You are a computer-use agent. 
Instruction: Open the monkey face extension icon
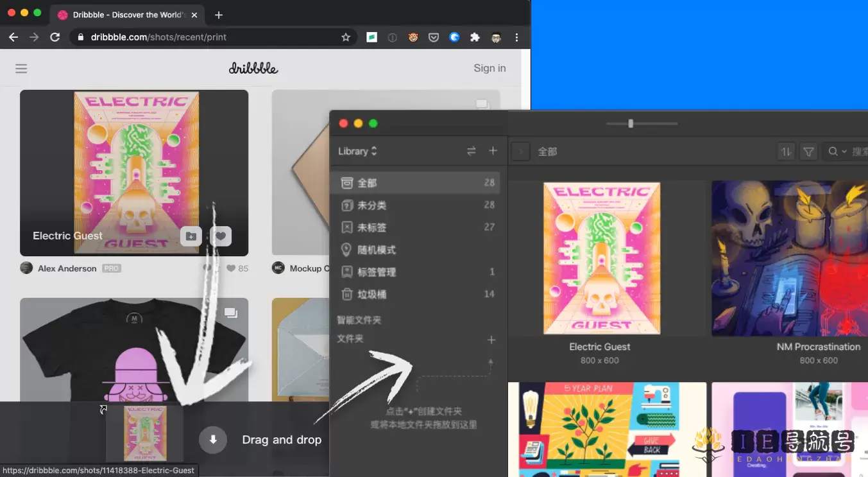[413, 37]
